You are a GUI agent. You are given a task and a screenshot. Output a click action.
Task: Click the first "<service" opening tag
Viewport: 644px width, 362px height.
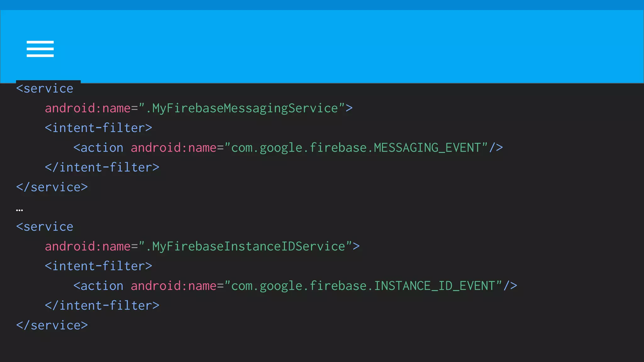pyautogui.click(x=45, y=89)
